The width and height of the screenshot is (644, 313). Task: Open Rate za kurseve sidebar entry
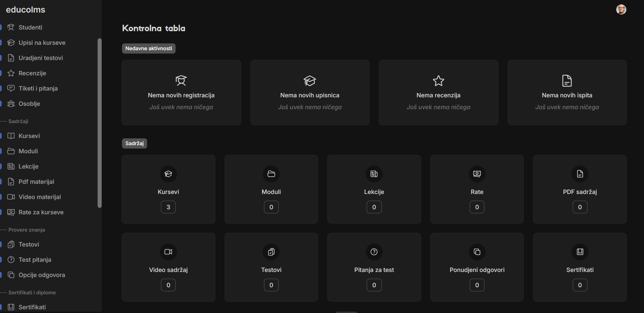[x=41, y=212]
